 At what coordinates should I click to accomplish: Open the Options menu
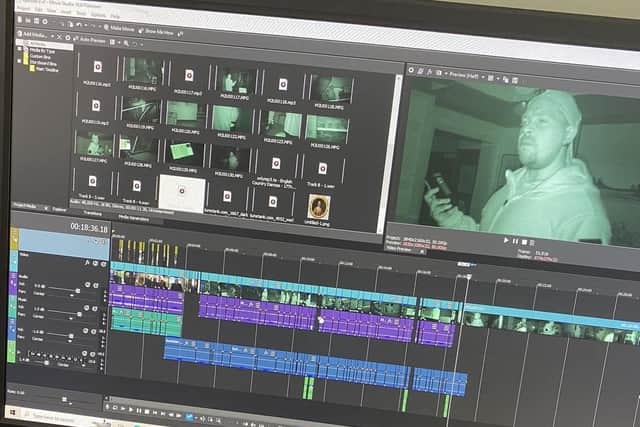[98, 14]
